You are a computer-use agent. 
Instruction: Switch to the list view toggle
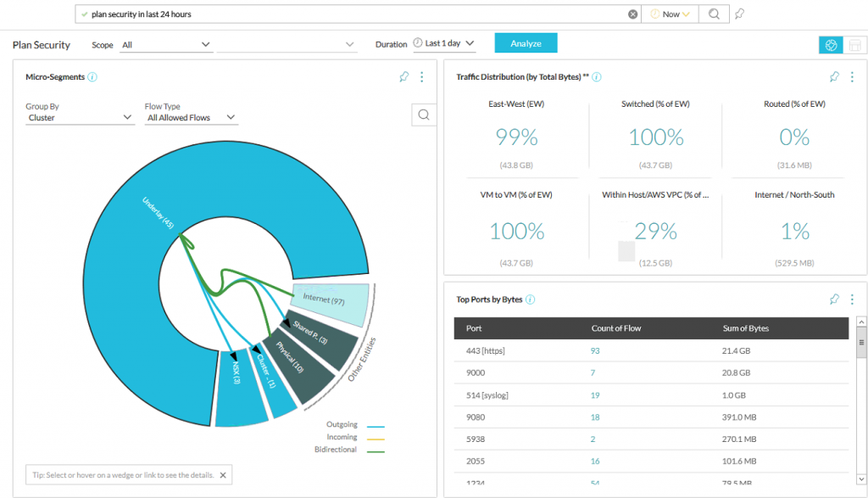(854, 45)
